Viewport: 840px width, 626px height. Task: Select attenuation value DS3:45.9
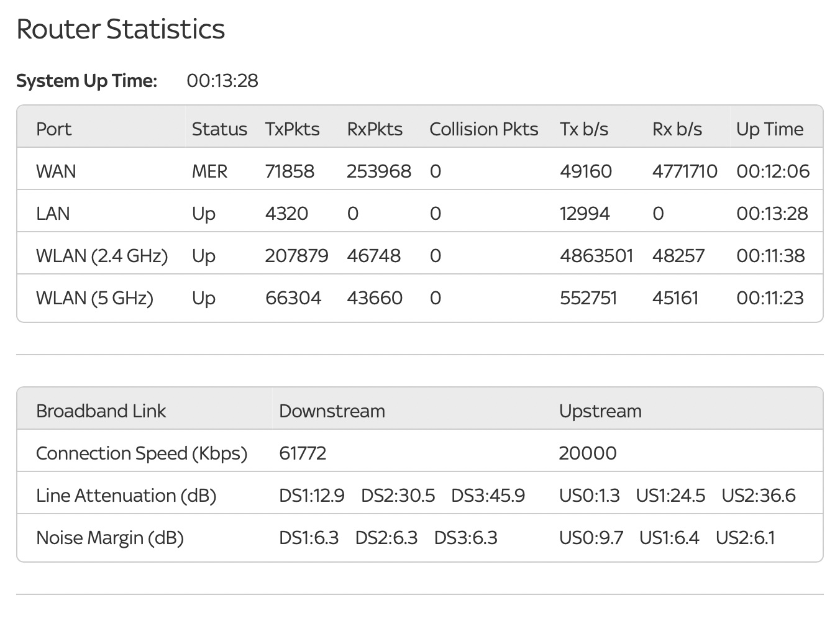pos(488,496)
